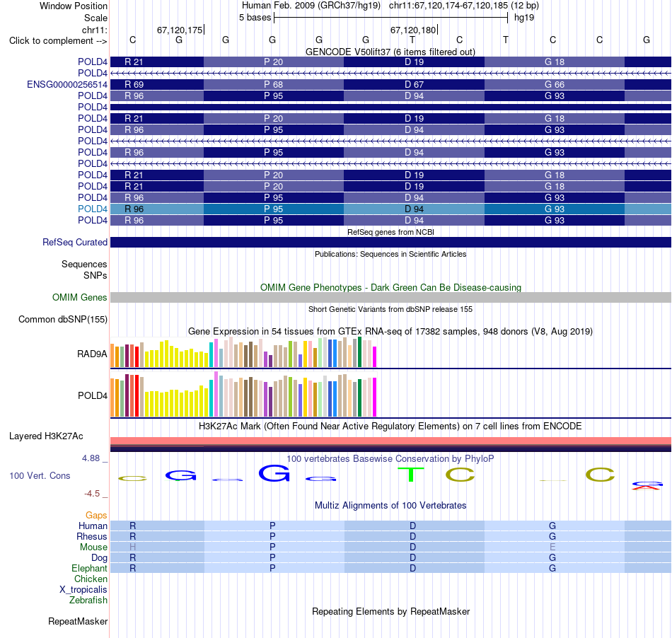672x638 pixels.
Task: Click the Human row in Multiz alignment
Action: (390, 526)
